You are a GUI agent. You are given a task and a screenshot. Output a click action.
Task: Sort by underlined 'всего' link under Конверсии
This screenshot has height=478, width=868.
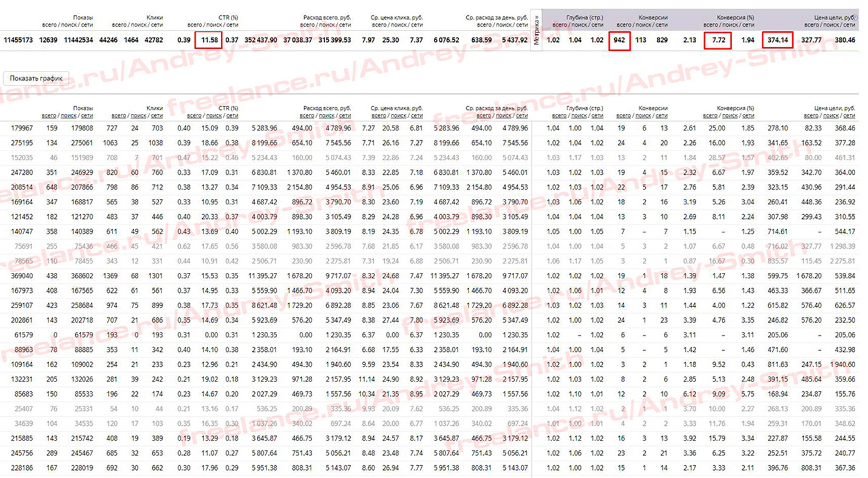tap(623, 115)
